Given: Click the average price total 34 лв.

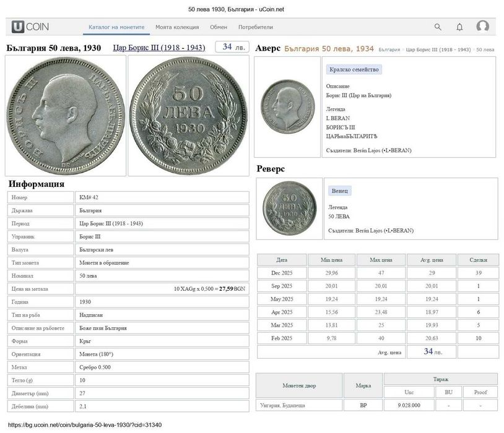Looking at the screenshot, I should 433,352.
